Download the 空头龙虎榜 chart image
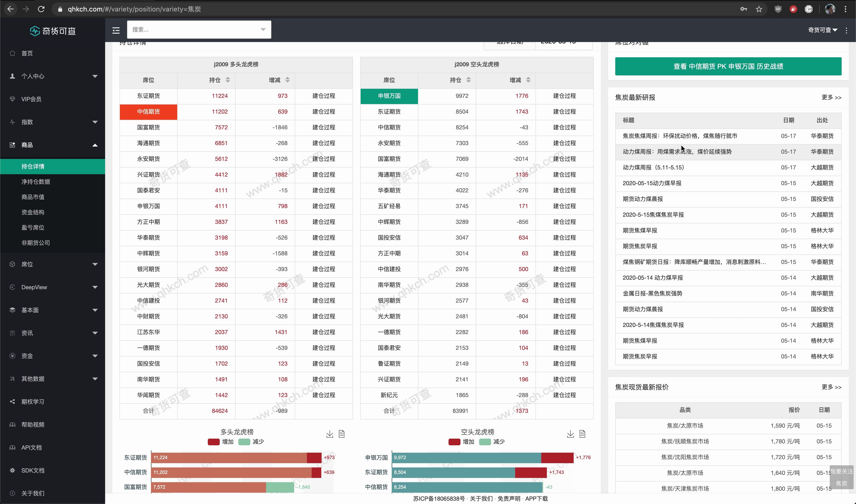856x504 pixels. [570, 434]
